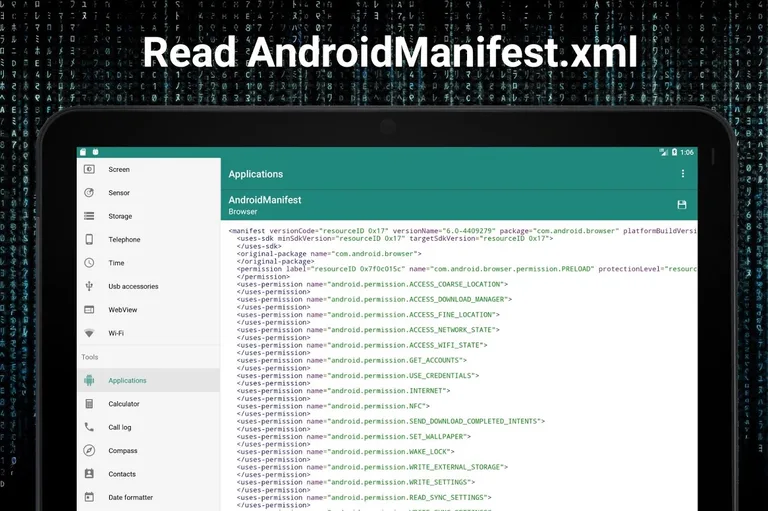768x511 pixels.
Task: Open the Screen menu entry
Action: pyautogui.click(x=149, y=169)
